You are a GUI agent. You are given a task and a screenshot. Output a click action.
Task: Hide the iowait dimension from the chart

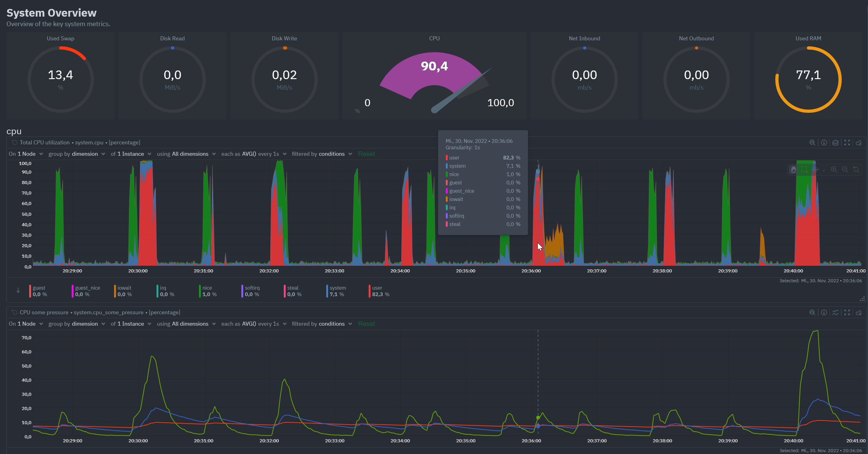tap(124, 291)
